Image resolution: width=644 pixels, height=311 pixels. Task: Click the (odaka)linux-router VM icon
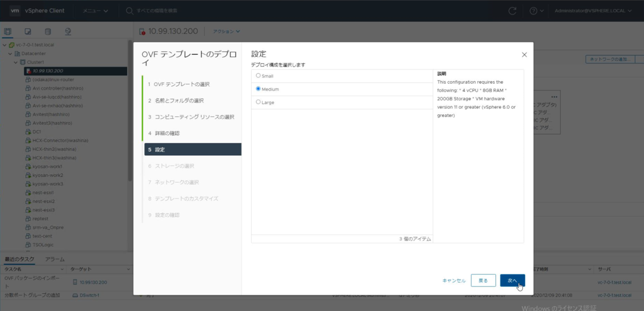[x=28, y=79]
